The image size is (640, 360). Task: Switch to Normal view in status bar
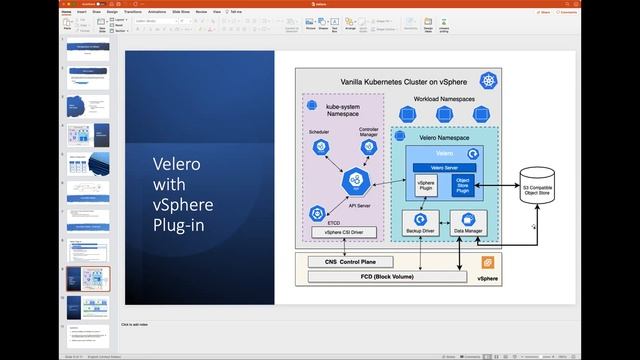[487, 357]
